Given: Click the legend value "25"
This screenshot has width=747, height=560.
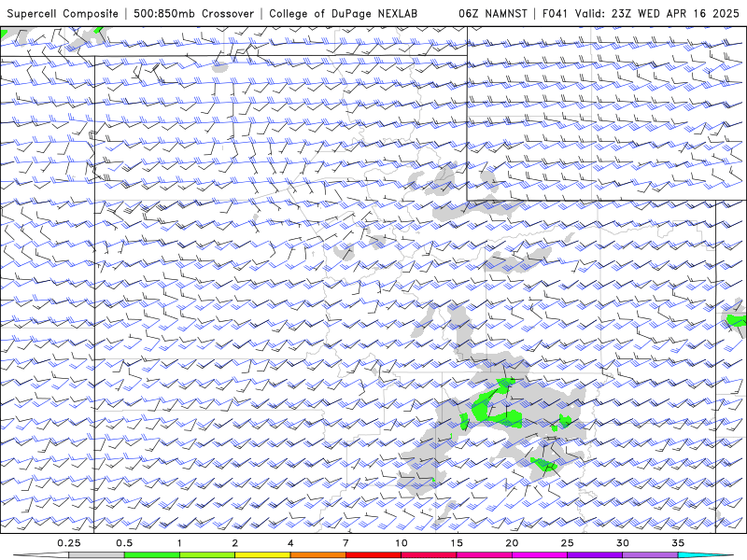Looking at the screenshot, I should pyautogui.click(x=568, y=543).
